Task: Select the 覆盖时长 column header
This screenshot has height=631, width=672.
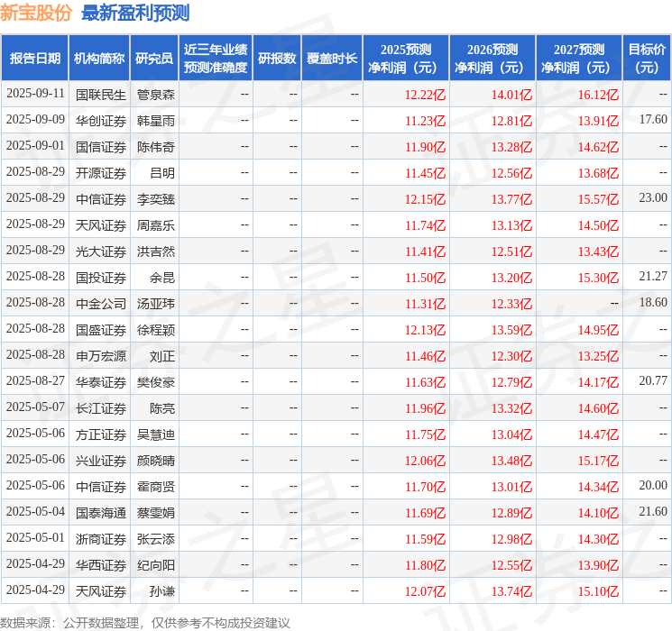Action: tap(332, 59)
